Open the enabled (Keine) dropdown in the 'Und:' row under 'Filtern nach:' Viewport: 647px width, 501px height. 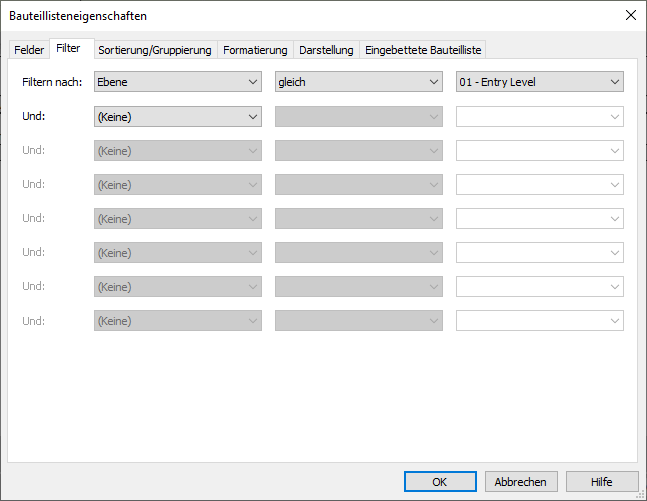click(x=178, y=117)
